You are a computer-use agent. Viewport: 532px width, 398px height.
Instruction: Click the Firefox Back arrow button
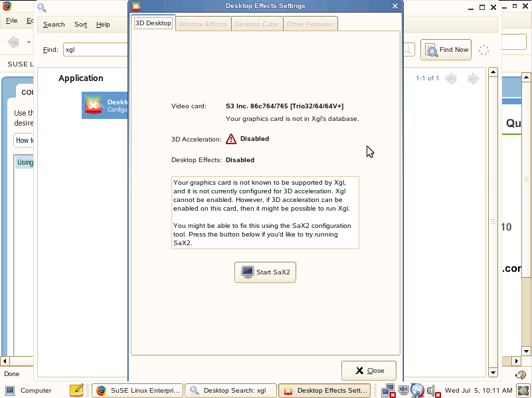tap(13, 42)
